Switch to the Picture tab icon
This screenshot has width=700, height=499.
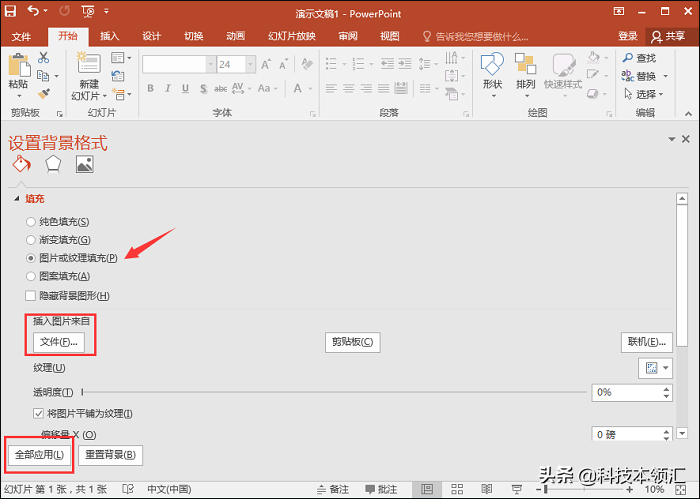[84, 164]
